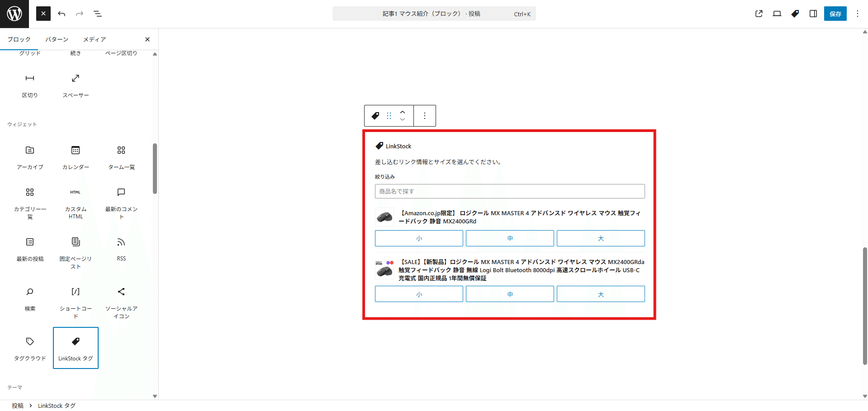The image size is (868, 411).
Task: Insert the RSS block
Action: 121,254
